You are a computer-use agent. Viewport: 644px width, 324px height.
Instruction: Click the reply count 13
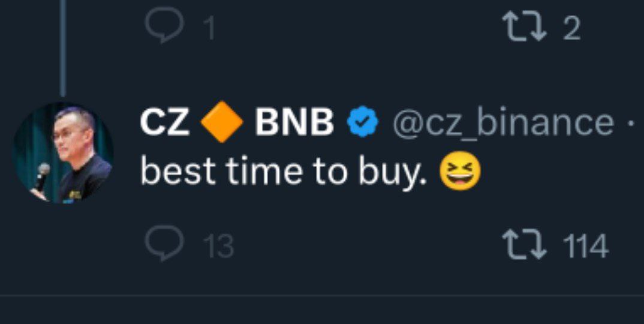[x=218, y=247]
